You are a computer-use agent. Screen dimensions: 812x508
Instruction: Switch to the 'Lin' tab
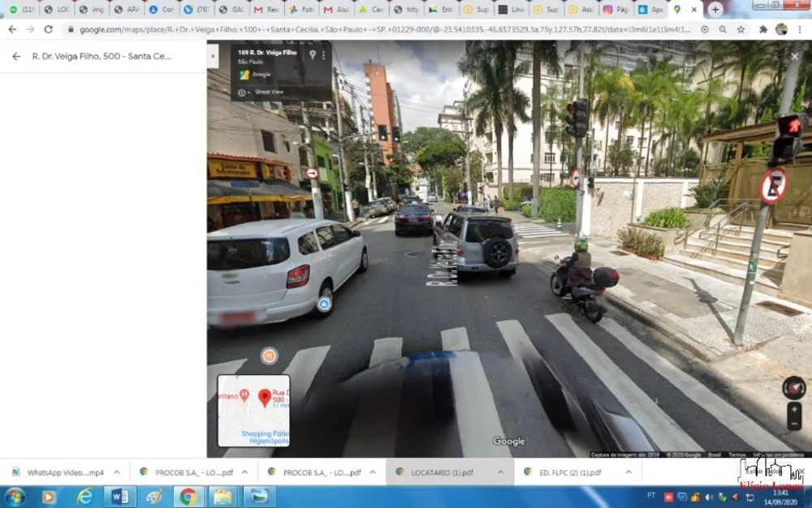(511, 9)
